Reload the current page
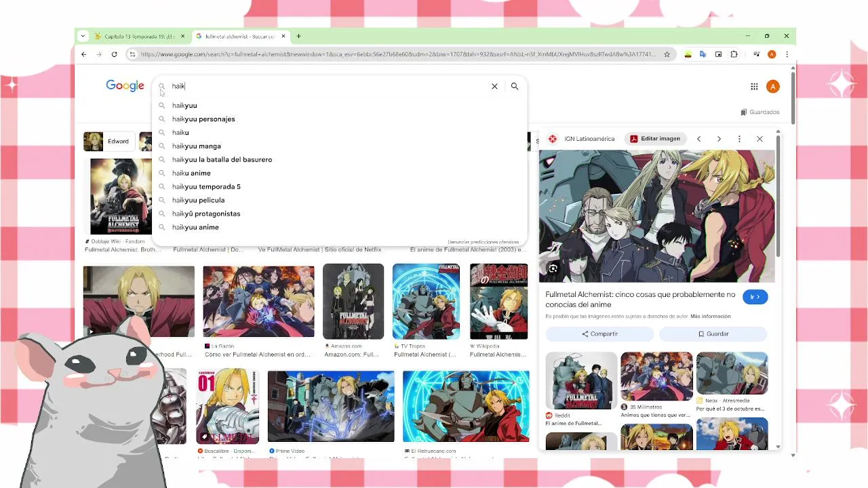 (114, 54)
